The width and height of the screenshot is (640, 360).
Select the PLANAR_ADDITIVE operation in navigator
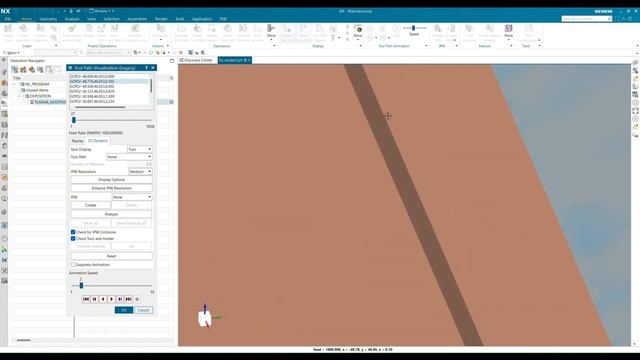click(x=49, y=102)
